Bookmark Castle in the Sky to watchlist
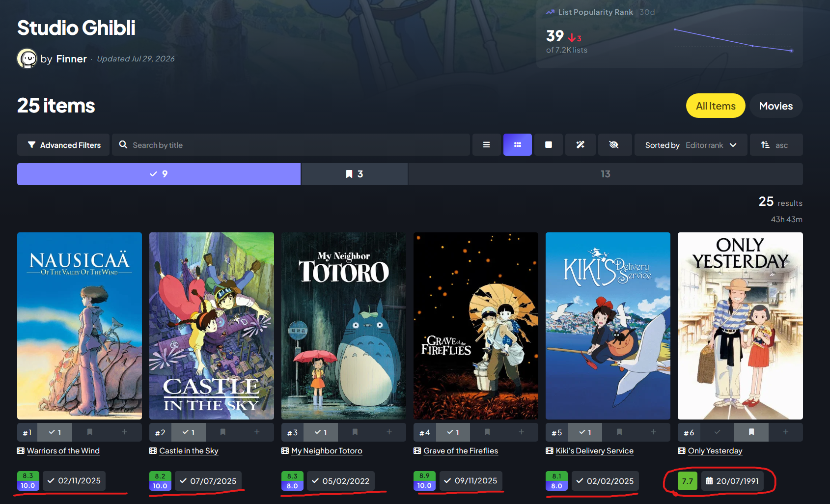830x504 pixels. tap(222, 432)
